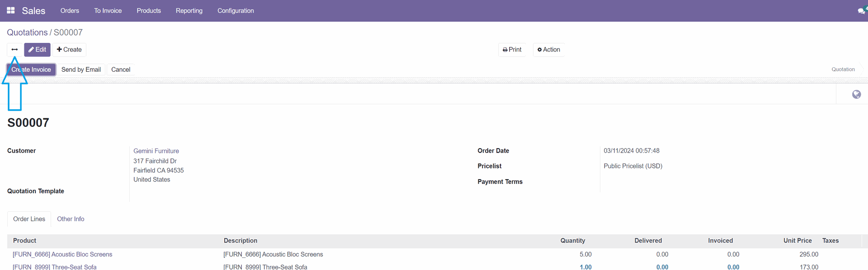Viewport: 868px width, 270px height.
Task: Cancel the quotation
Action: tap(121, 70)
